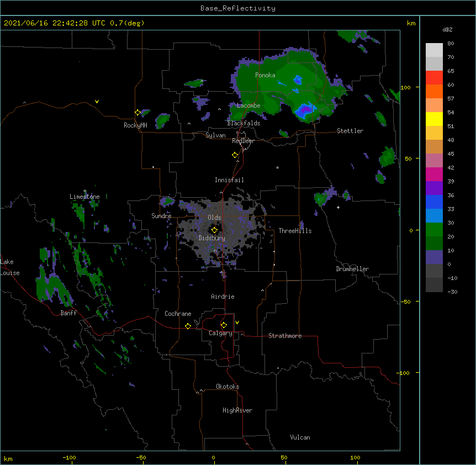Click the dBZ legend heading
This screenshot has width=476, height=465.
pos(447,30)
